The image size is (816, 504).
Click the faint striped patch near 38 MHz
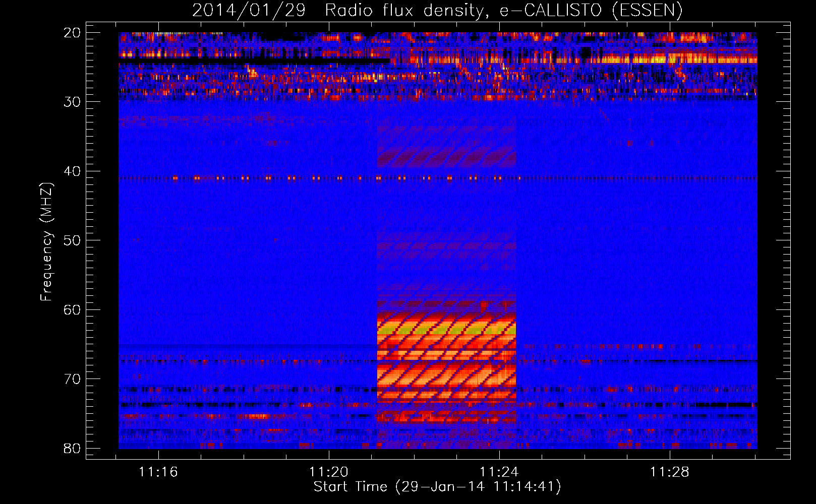point(447,157)
